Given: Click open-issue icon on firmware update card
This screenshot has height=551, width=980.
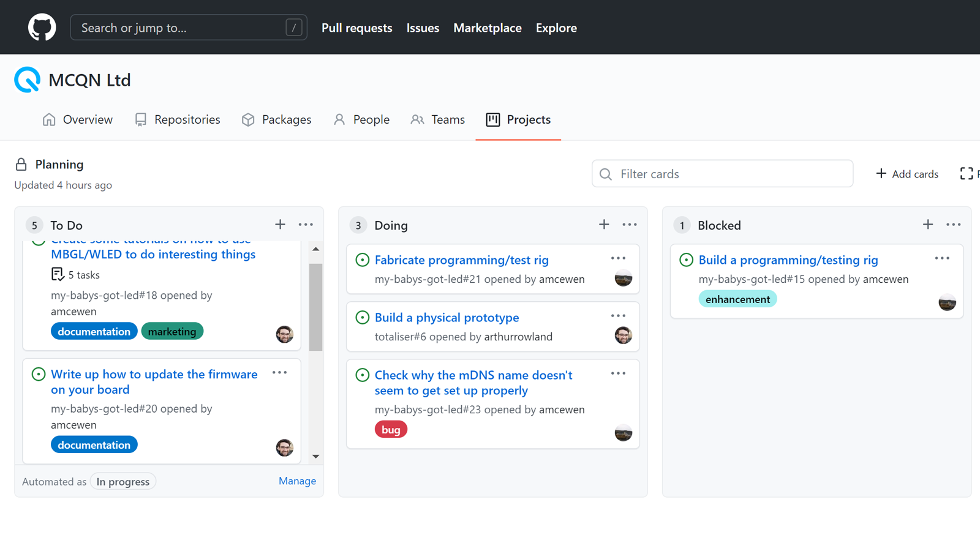Looking at the screenshot, I should pos(39,374).
